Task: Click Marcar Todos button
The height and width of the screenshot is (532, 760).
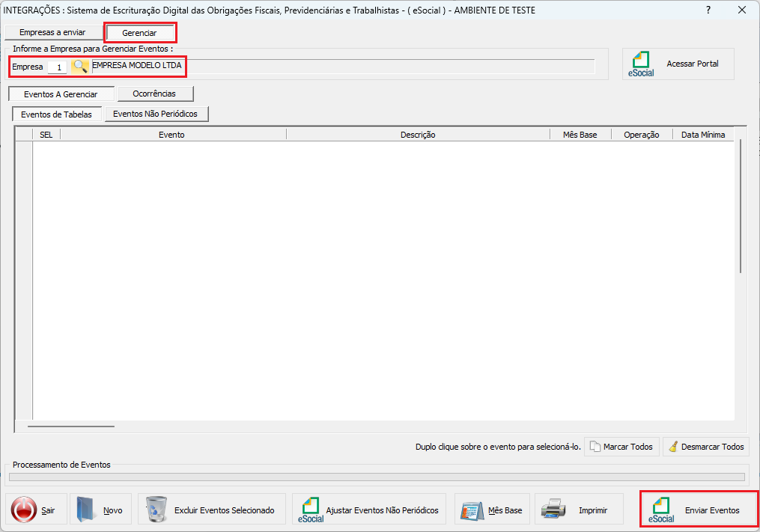Action: (x=621, y=447)
